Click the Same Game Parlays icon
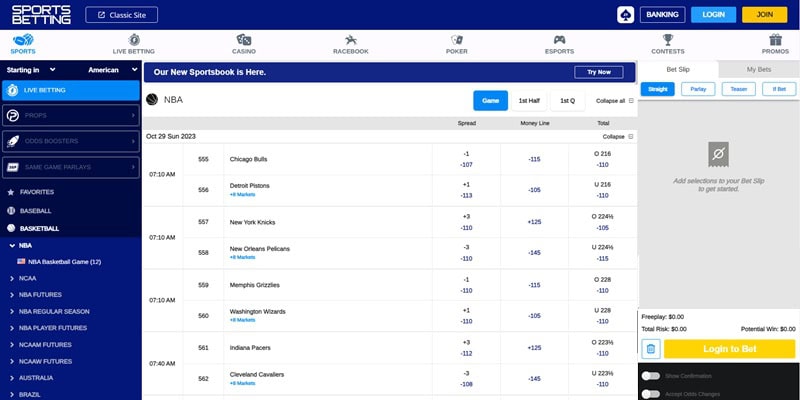 click(13, 167)
